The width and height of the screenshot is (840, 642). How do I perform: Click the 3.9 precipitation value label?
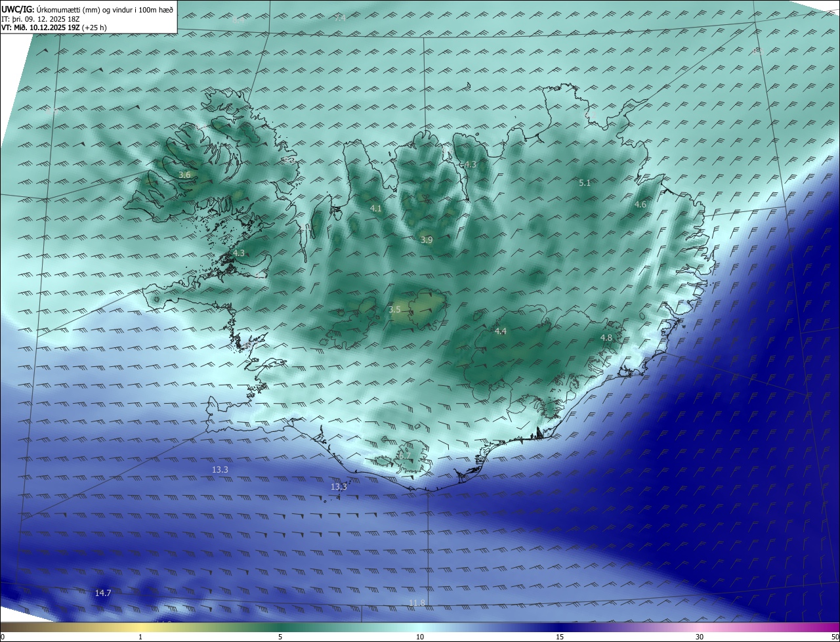point(427,240)
